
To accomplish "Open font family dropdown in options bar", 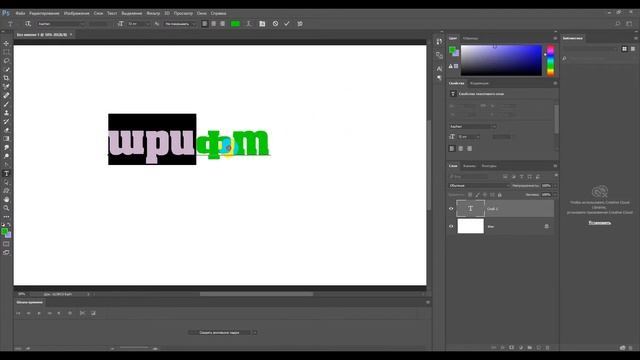I will (x=61, y=24).
